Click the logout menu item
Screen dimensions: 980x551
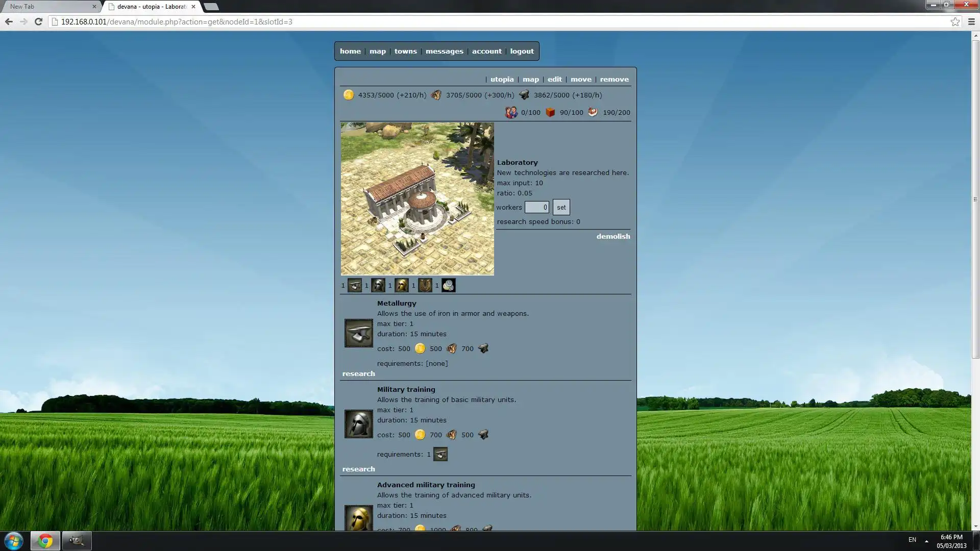(x=522, y=51)
